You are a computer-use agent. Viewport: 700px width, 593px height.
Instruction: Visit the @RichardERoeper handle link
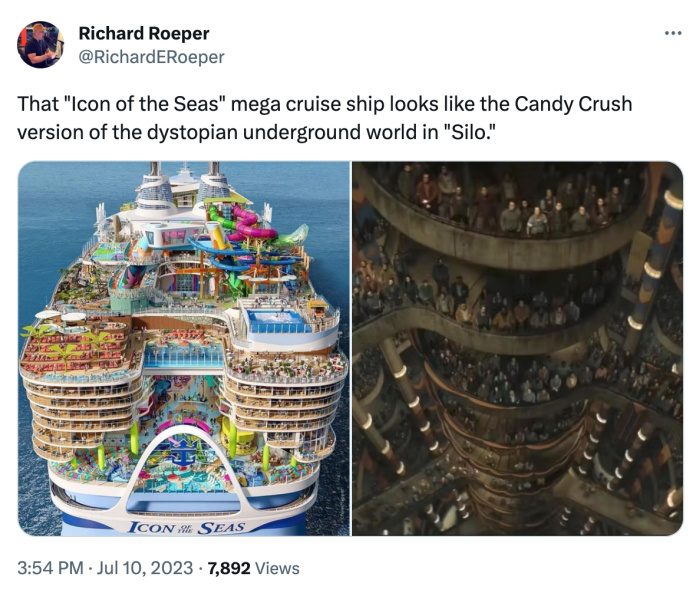[x=151, y=57]
